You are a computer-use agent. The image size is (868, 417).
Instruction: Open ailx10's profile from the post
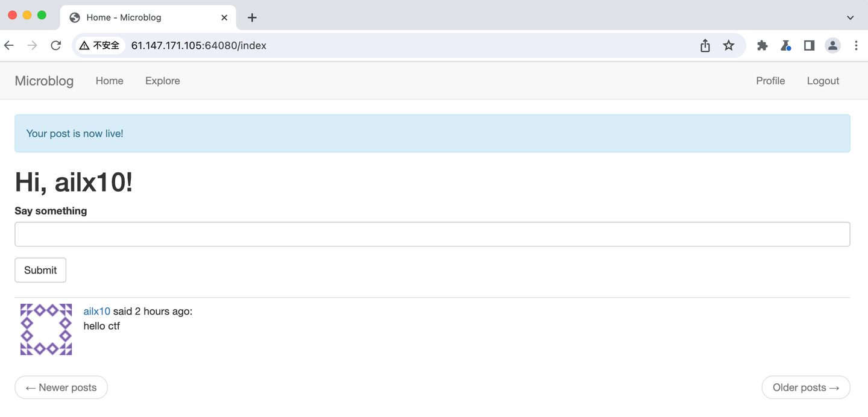click(x=96, y=311)
